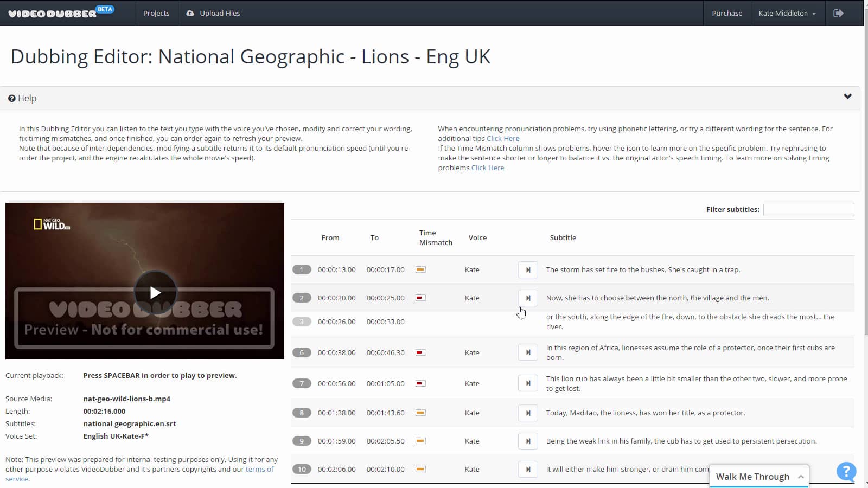This screenshot has height=488, width=868.
Task: Play subtitle 6 about region of Africa
Action: [528, 352]
